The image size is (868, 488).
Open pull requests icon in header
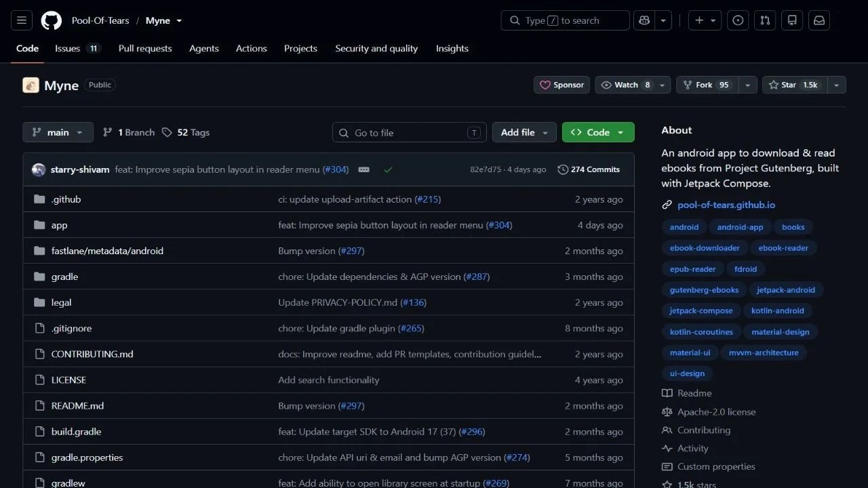[765, 20]
